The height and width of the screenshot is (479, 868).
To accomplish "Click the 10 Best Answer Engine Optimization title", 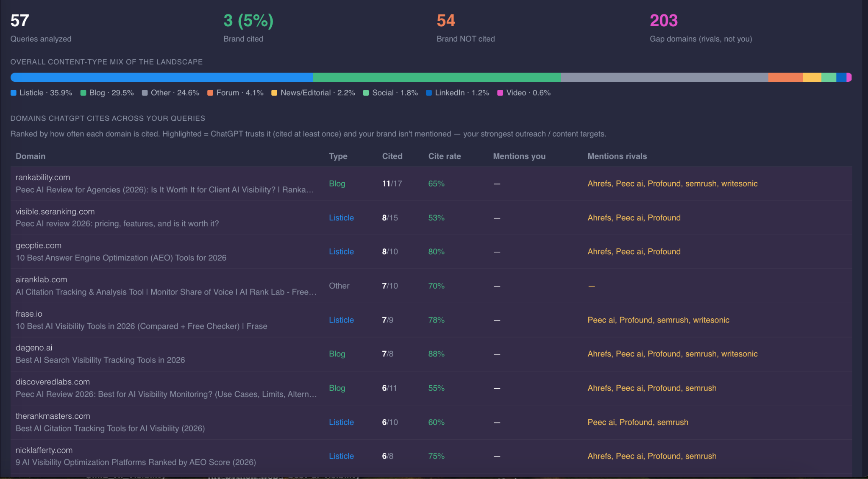I will [x=121, y=258].
